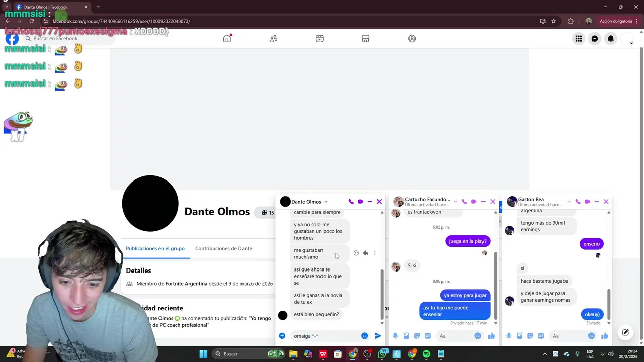Click the Gaston Rea chat scrollbar
Image resolution: width=644 pixels, height=362 pixels.
(x=609, y=304)
